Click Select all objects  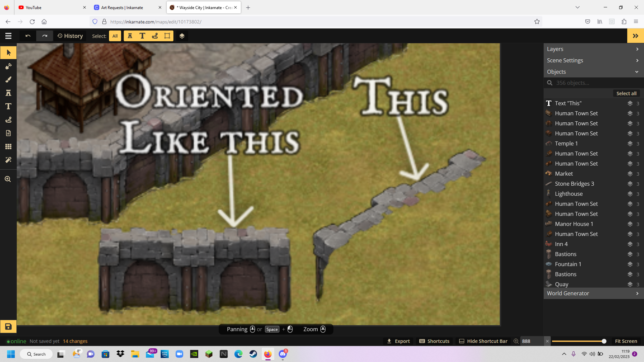(626, 94)
